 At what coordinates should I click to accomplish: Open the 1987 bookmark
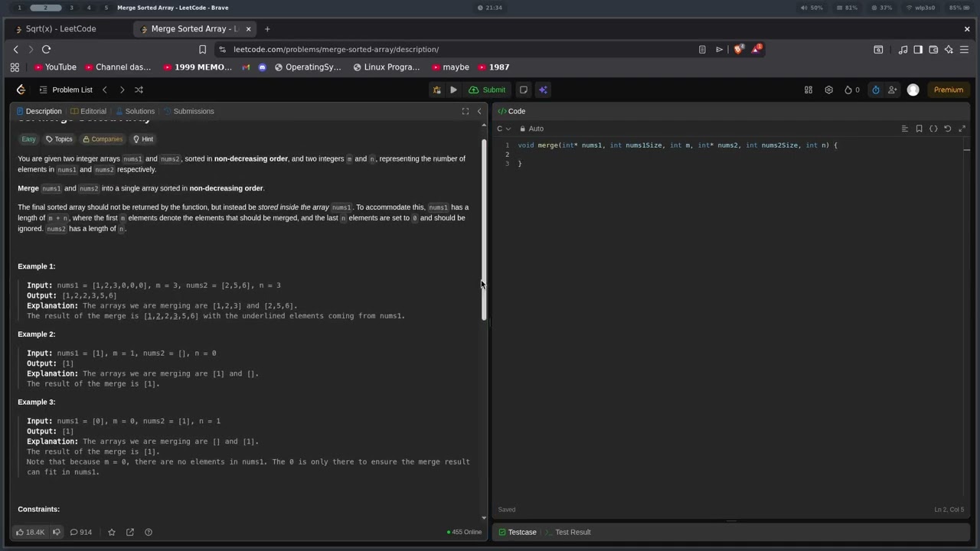(493, 67)
